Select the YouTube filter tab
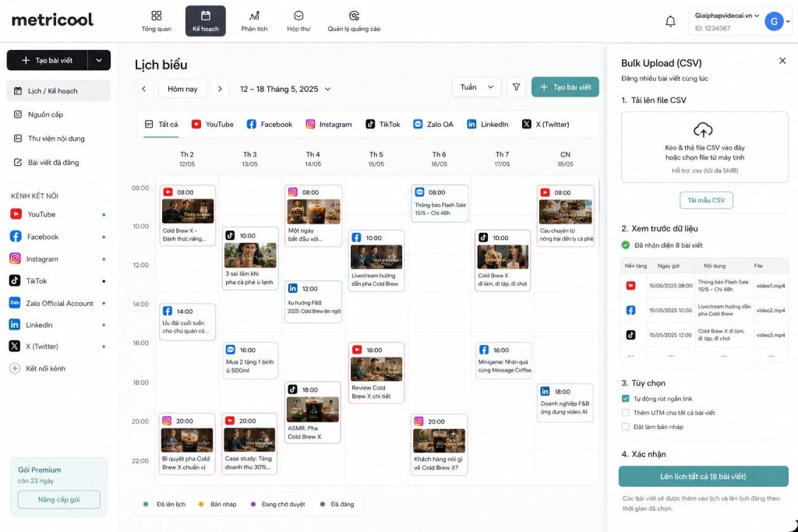This screenshot has width=798, height=532. pos(212,124)
